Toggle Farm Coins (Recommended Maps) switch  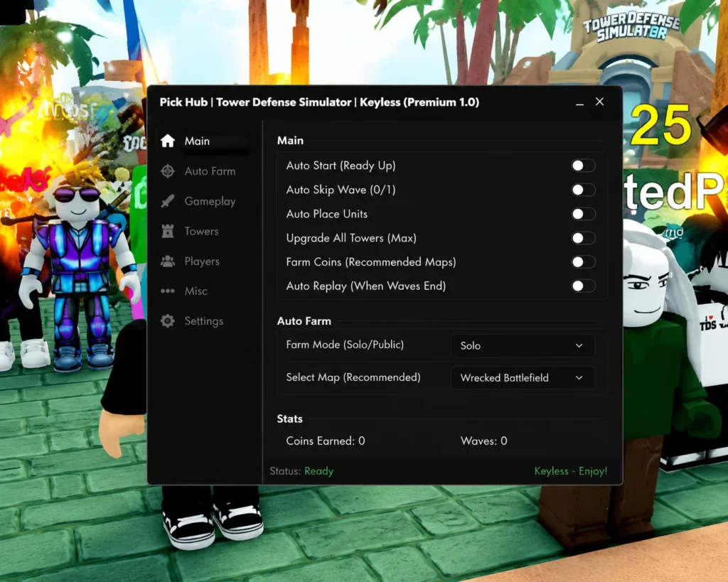[x=583, y=262]
